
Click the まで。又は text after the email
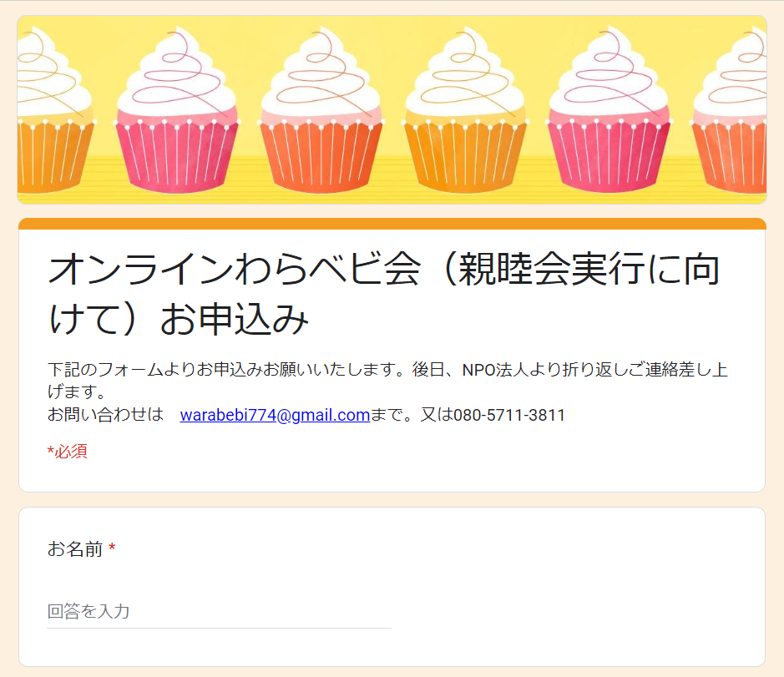(x=412, y=415)
